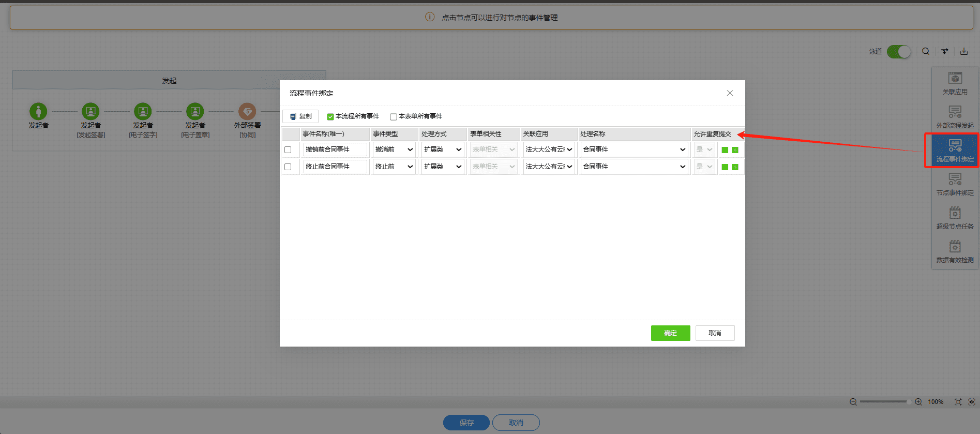
Task: Close the 流程事件绑定 dialog
Action: coord(730,93)
